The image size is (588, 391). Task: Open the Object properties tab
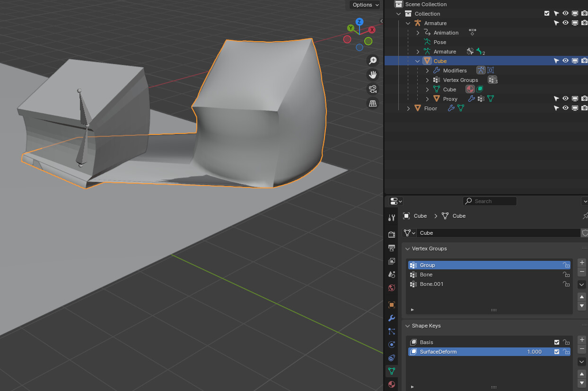[391, 304]
